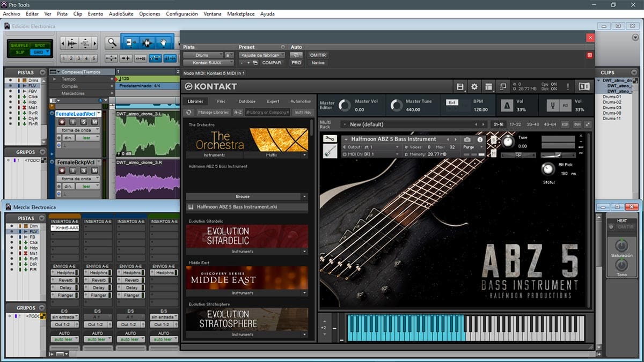Click the Manage Libraries button

click(214, 112)
